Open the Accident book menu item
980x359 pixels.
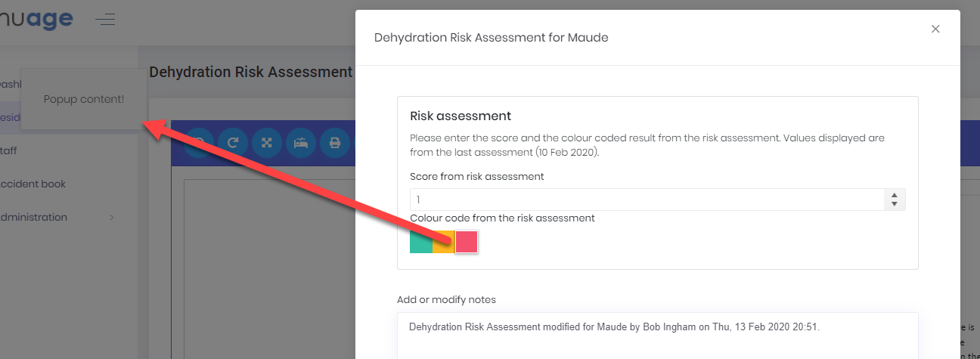click(34, 184)
